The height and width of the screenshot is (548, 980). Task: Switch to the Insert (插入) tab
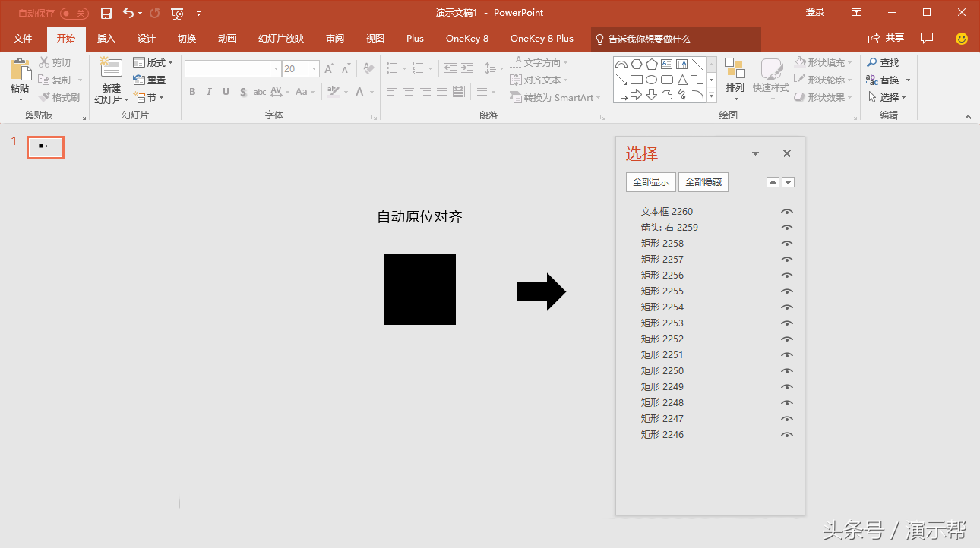(106, 39)
